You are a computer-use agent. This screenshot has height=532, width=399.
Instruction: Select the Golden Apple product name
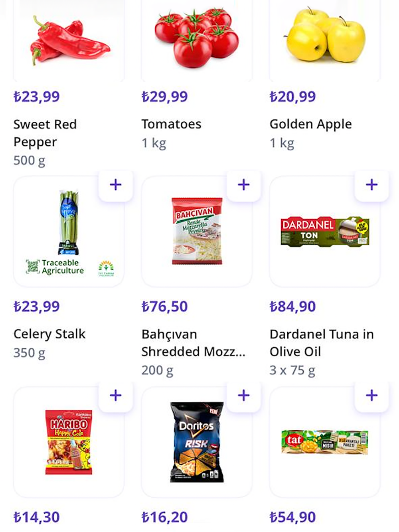point(311,125)
